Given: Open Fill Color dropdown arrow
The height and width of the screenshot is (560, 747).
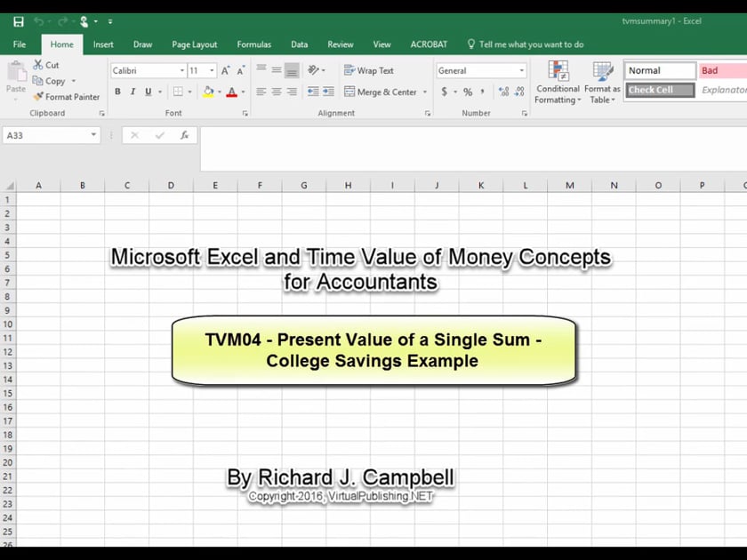Looking at the screenshot, I should point(220,92).
